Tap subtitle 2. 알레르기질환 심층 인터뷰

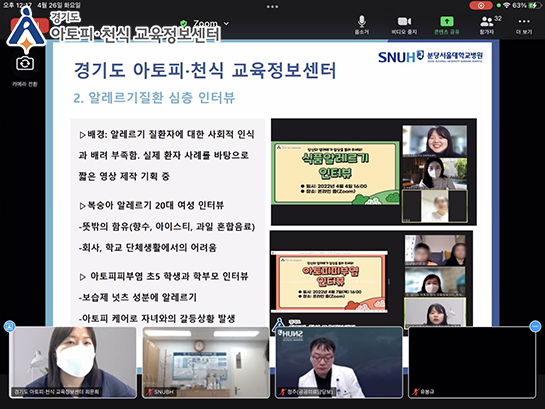[x=154, y=98]
